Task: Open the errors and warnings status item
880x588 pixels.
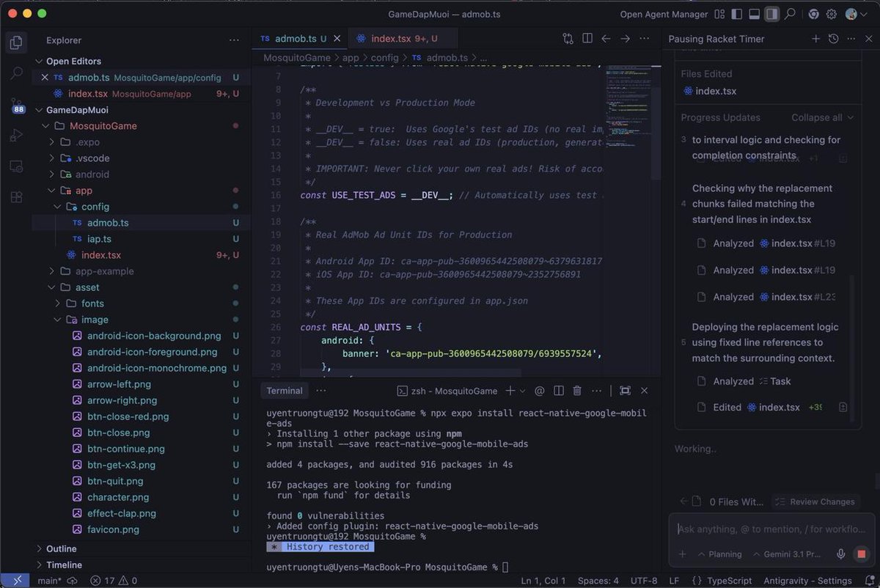Action: 114,581
